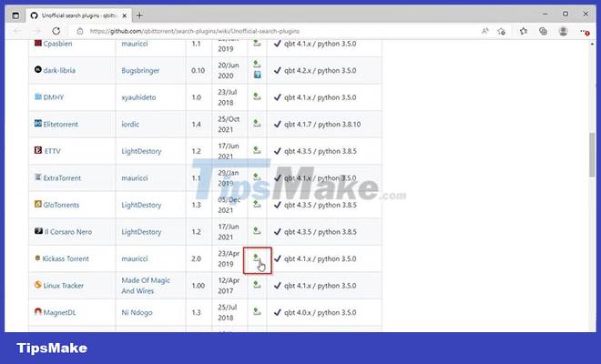View site information lock icon

[80, 31]
